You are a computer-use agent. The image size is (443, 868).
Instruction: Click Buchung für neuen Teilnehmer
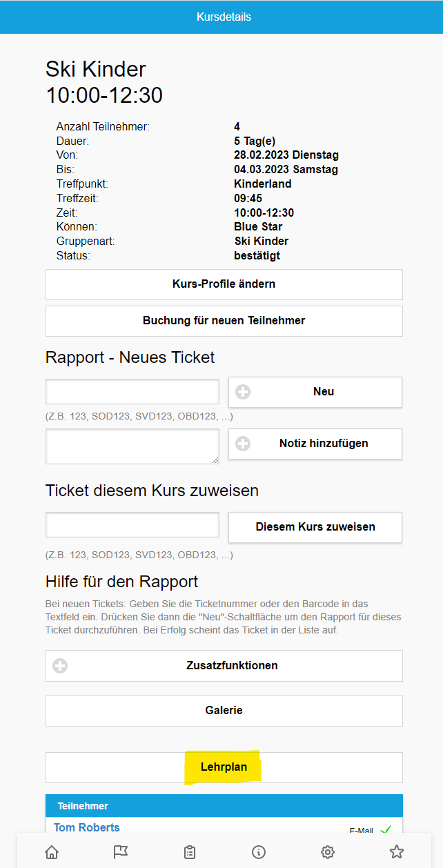[224, 321]
